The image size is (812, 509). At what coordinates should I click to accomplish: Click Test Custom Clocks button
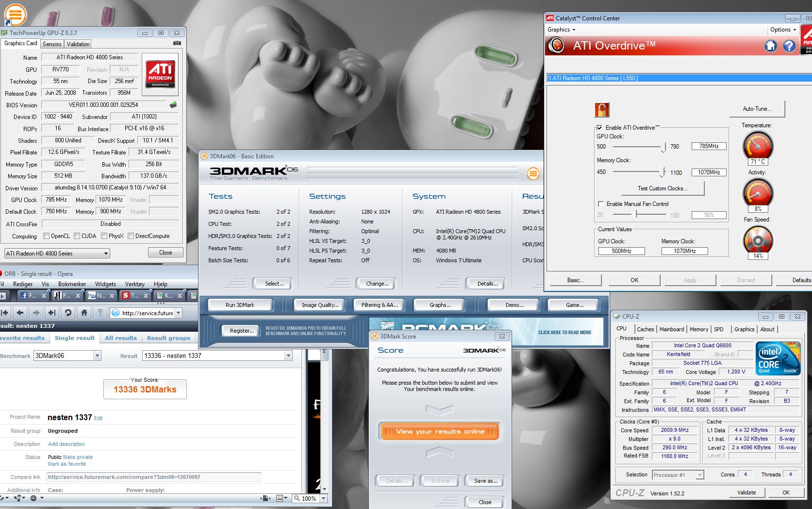pyautogui.click(x=663, y=188)
